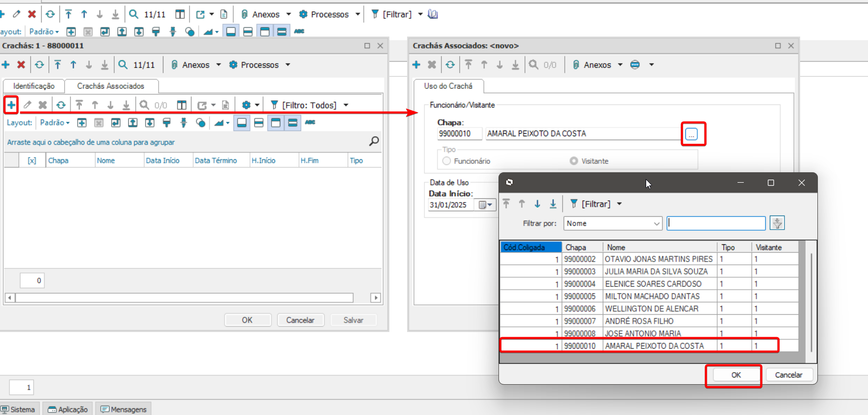Switch to the Identificação tab
Screen dimensions: 868x415
34,86
